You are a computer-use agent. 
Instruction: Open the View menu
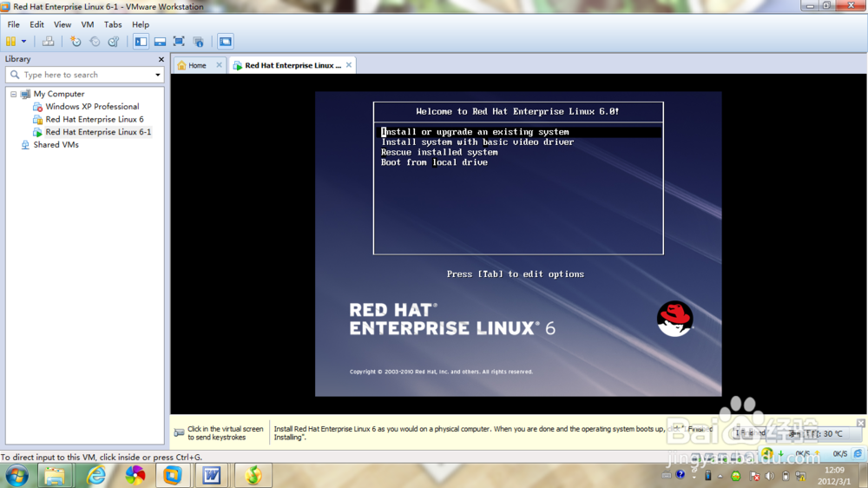(x=62, y=24)
